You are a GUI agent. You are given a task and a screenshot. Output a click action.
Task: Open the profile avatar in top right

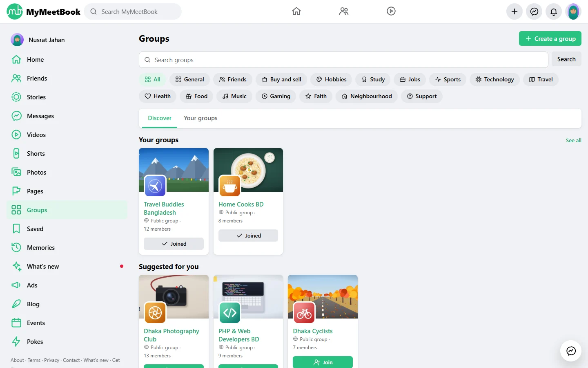click(573, 11)
